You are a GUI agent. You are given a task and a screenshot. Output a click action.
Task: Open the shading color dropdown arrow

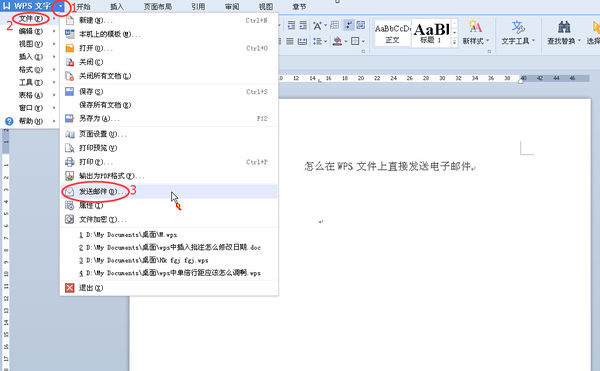(x=346, y=41)
